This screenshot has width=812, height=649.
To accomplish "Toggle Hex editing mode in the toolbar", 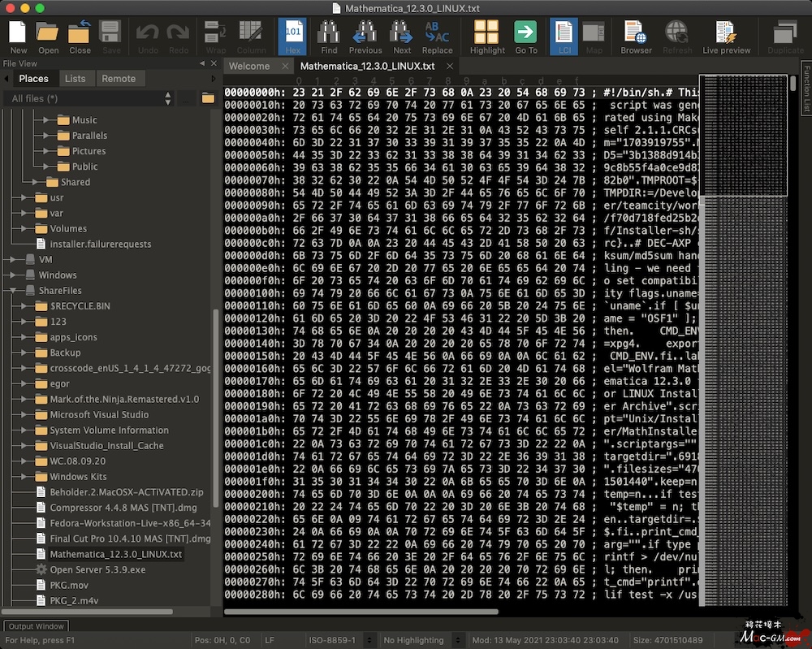I will pyautogui.click(x=292, y=37).
